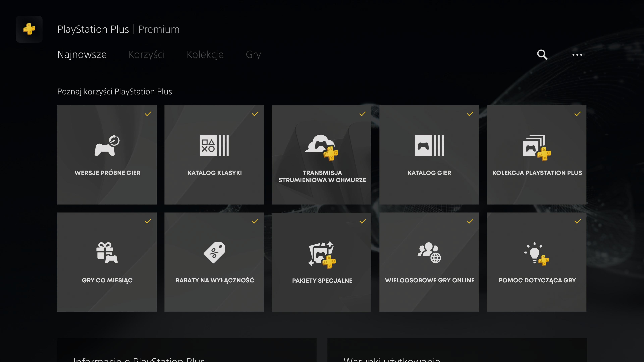
Task: Click Poznaj korzyści PlayStation Plus heading
Action: [x=115, y=92]
